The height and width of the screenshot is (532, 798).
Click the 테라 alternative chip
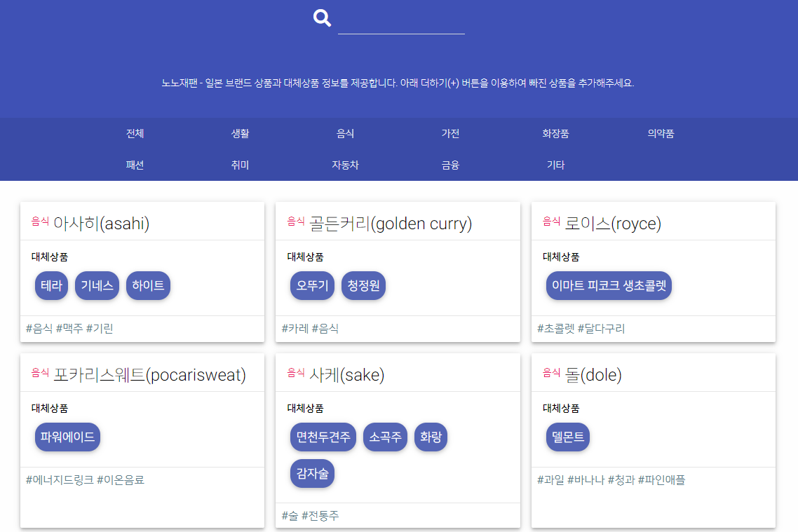[x=51, y=285]
